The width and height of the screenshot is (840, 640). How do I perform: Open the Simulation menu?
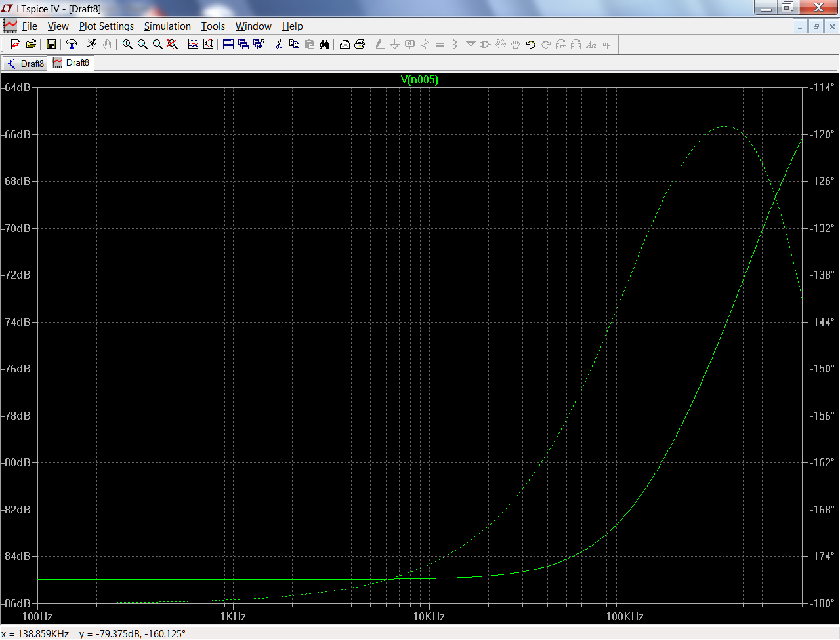[x=167, y=26]
